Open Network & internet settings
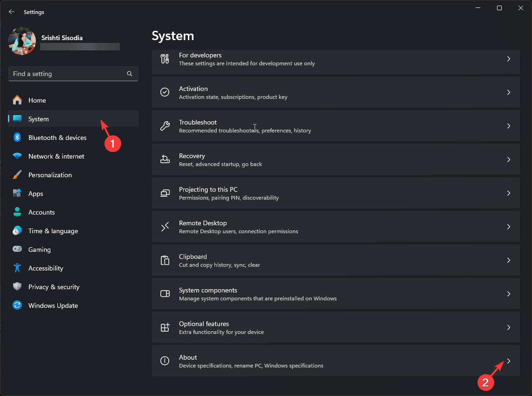 coord(73,156)
